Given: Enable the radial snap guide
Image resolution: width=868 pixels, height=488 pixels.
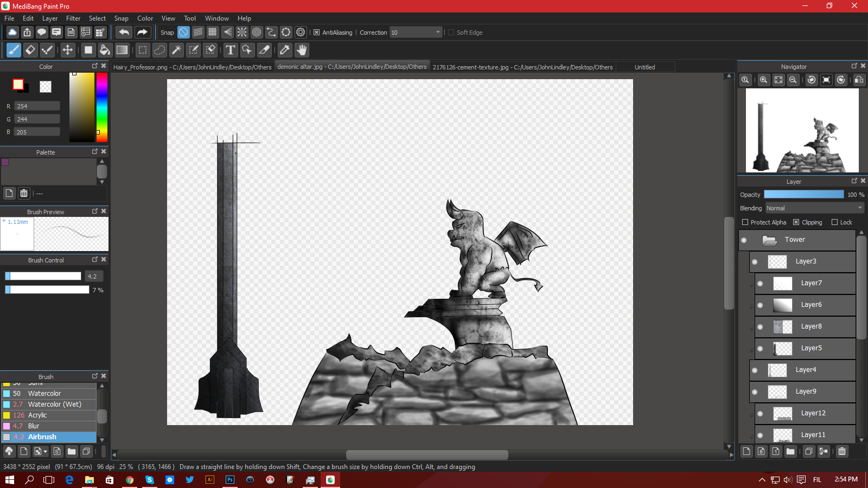Looking at the screenshot, I should point(242,33).
